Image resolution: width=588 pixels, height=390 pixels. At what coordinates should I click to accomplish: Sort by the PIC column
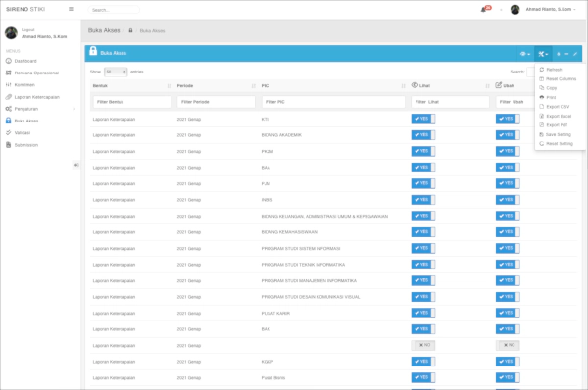(333, 86)
